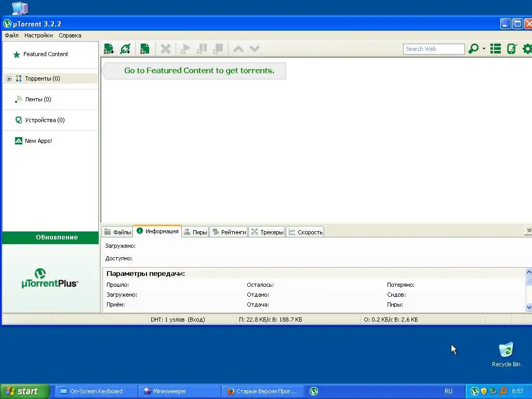Click the Загружено: label under tabs
The height and width of the screenshot is (399, 532).
click(121, 246)
